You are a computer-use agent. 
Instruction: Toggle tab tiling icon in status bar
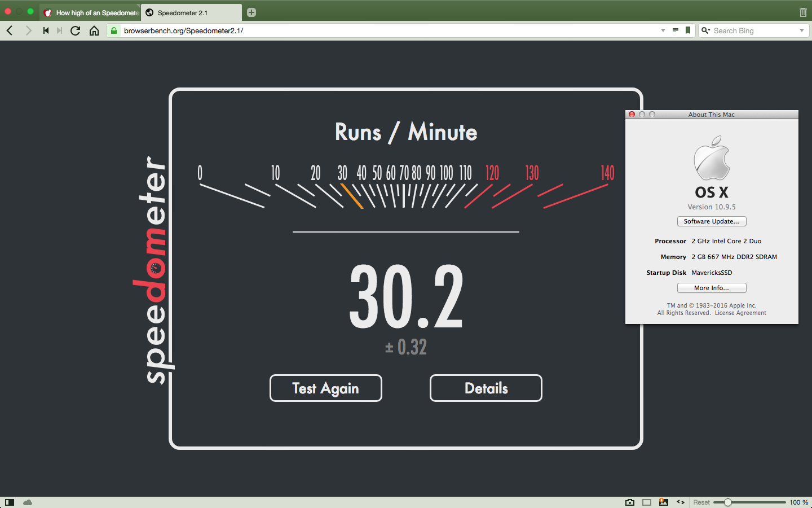pos(647,502)
